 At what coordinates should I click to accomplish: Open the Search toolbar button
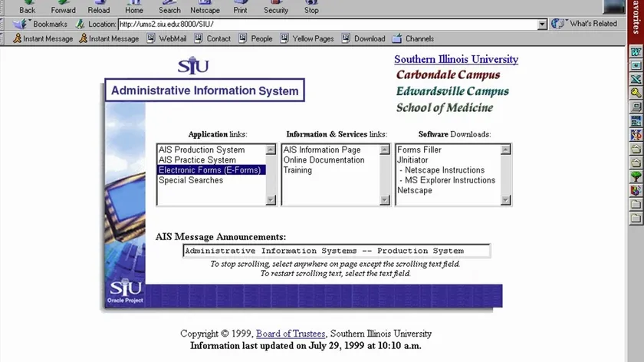click(169, 7)
